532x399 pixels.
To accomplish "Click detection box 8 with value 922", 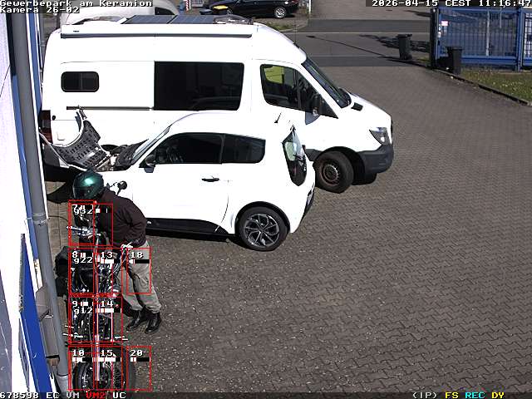I will (x=81, y=270).
